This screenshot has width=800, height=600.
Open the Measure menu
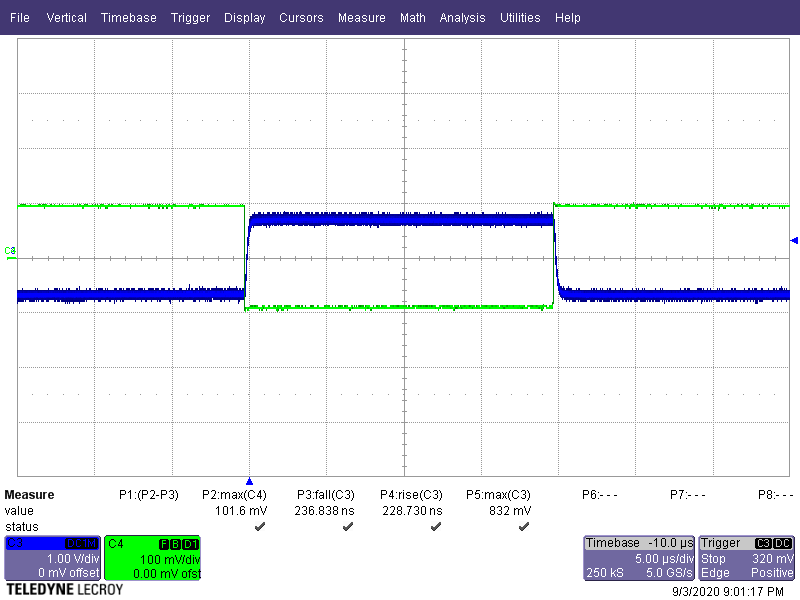click(x=362, y=17)
